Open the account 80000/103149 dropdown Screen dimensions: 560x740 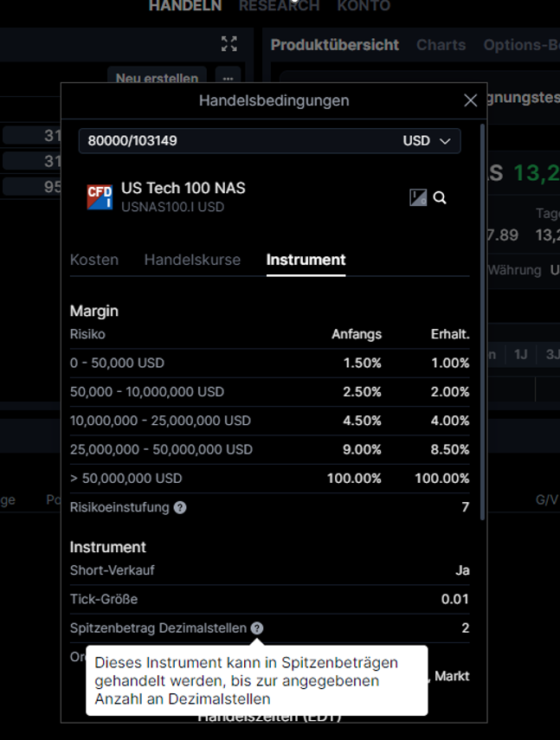269,140
